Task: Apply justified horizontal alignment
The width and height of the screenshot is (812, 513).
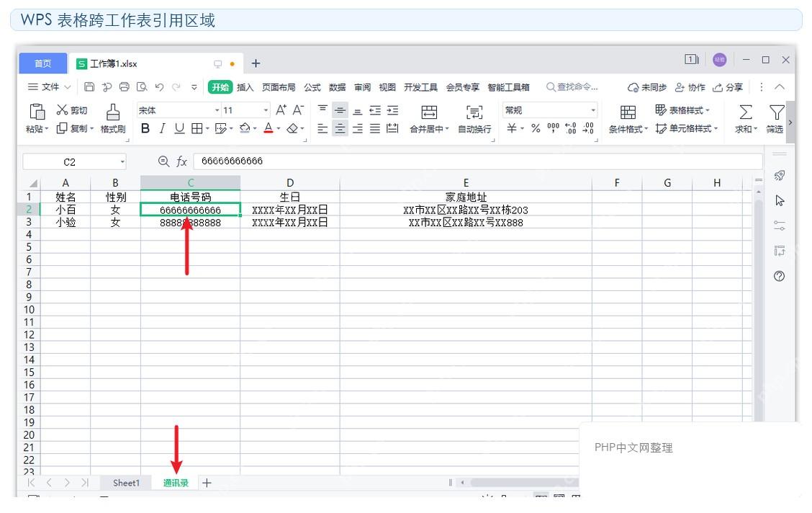Action: (x=375, y=128)
